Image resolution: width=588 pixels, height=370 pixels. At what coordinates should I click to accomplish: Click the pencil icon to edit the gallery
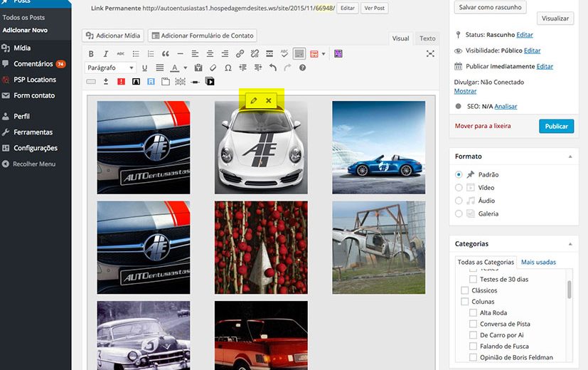(x=254, y=101)
